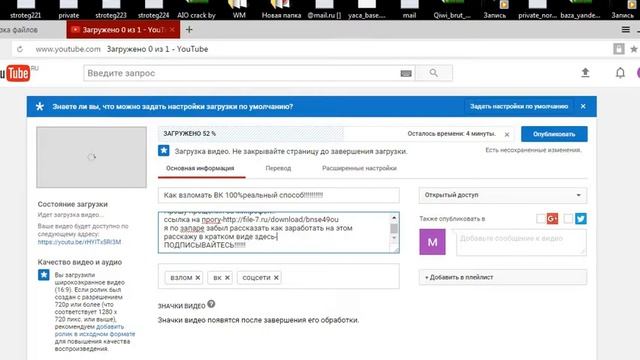640x360 pixels.
Task: Click the Опубликовать button
Action: 554,134
